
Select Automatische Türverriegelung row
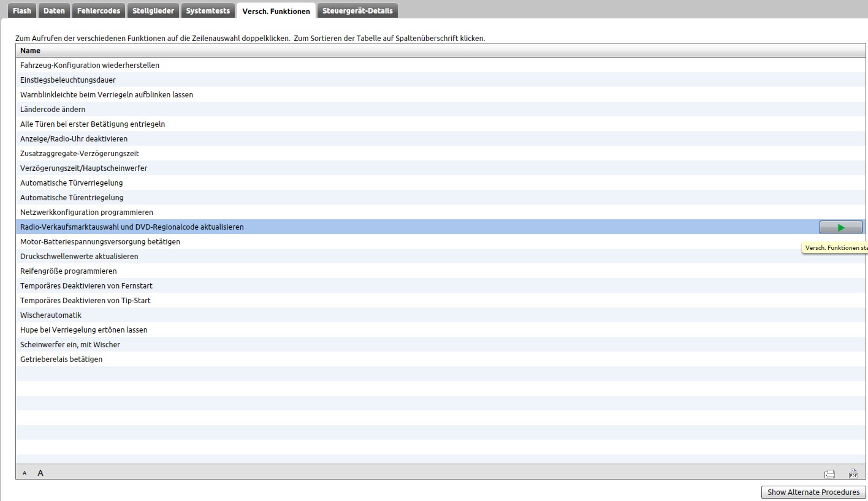pos(71,183)
